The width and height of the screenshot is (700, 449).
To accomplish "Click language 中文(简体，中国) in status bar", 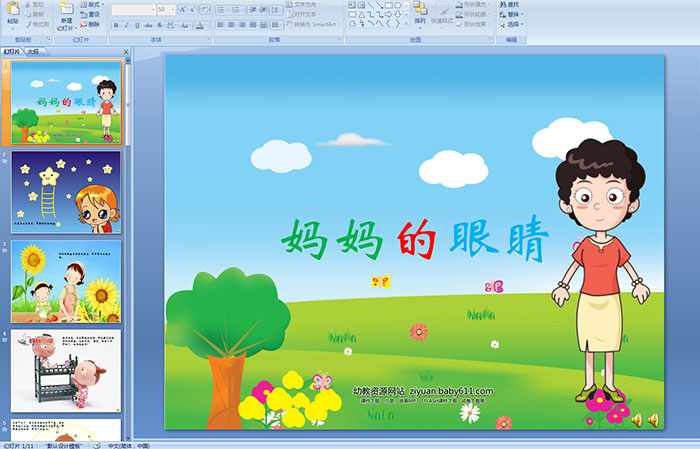I will [x=129, y=445].
